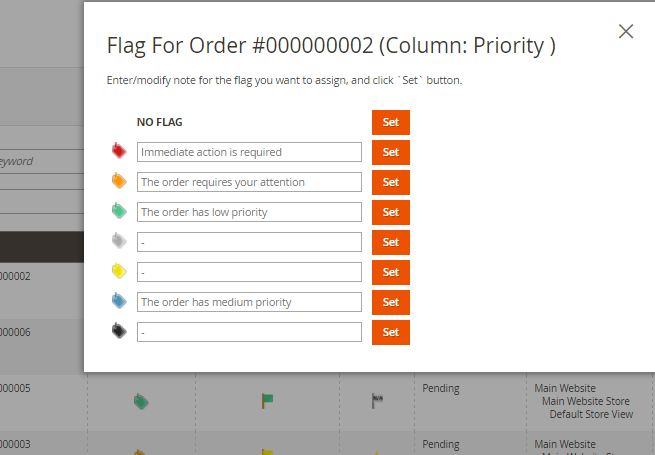655x455 pixels.
Task: Click the Pending status in the 000003 row
Action: point(441,445)
